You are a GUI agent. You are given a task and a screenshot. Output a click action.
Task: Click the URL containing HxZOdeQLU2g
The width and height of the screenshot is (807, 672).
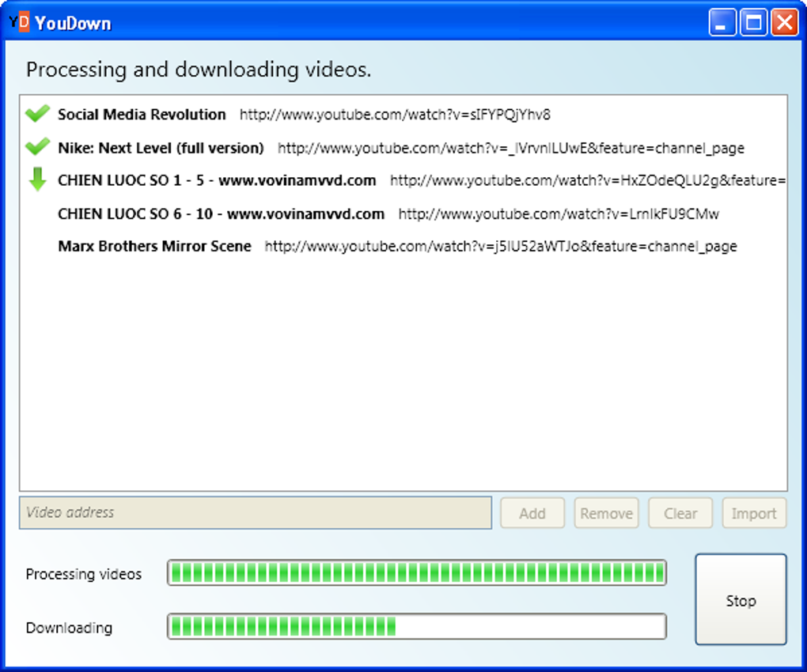pos(588,180)
